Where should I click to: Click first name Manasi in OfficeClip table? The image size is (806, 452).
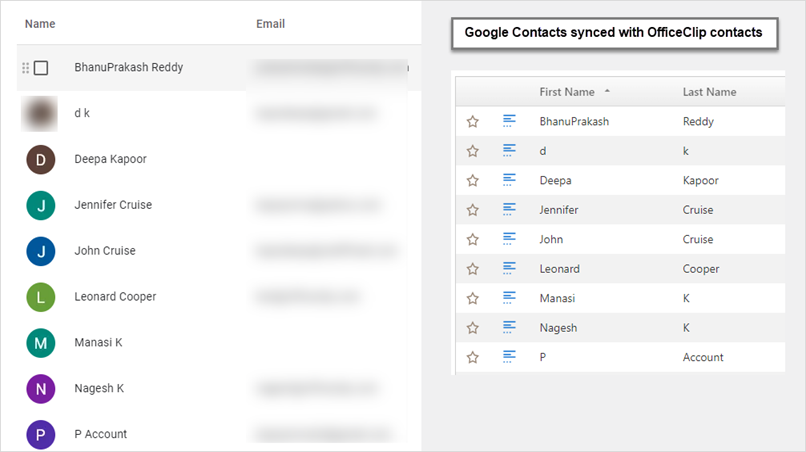pos(557,299)
